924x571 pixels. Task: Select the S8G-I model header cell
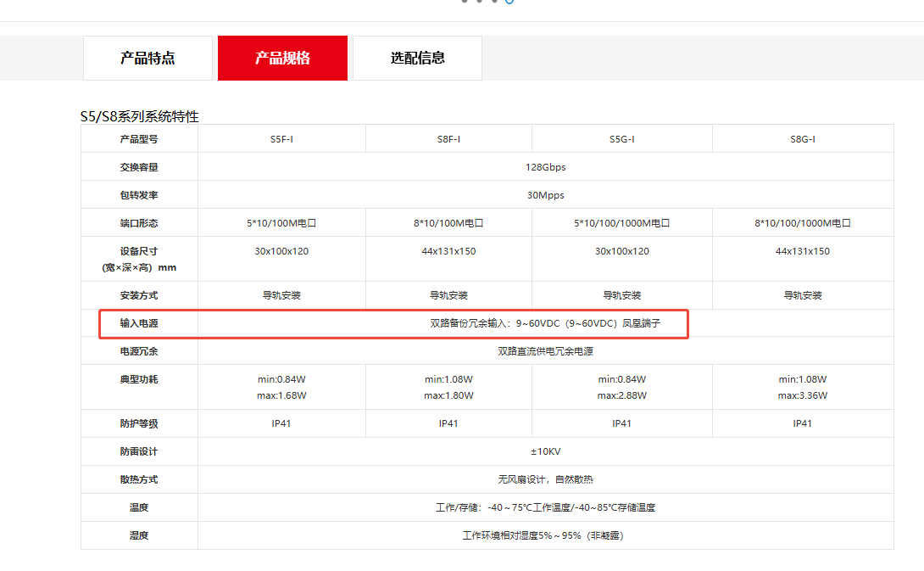[803, 139]
